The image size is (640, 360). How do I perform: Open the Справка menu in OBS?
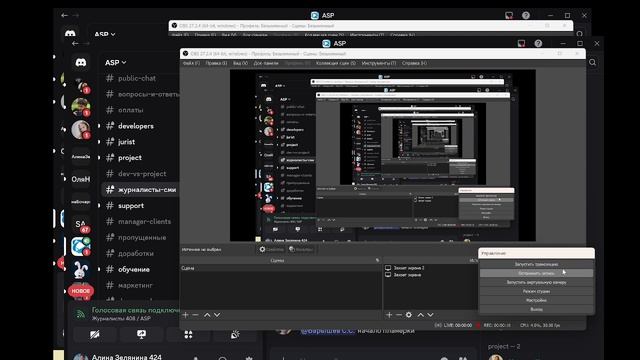click(414, 63)
